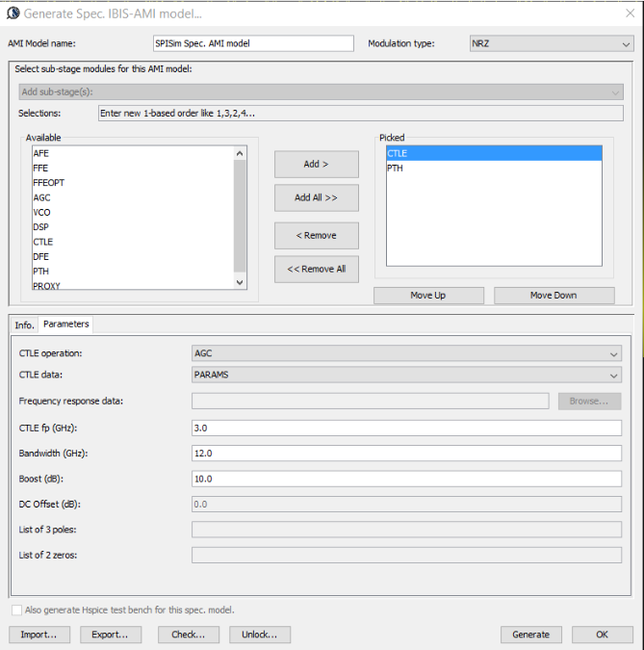Open the CTLE data dropdown
Viewport: 644px width, 650px height.
pyautogui.click(x=406, y=376)
